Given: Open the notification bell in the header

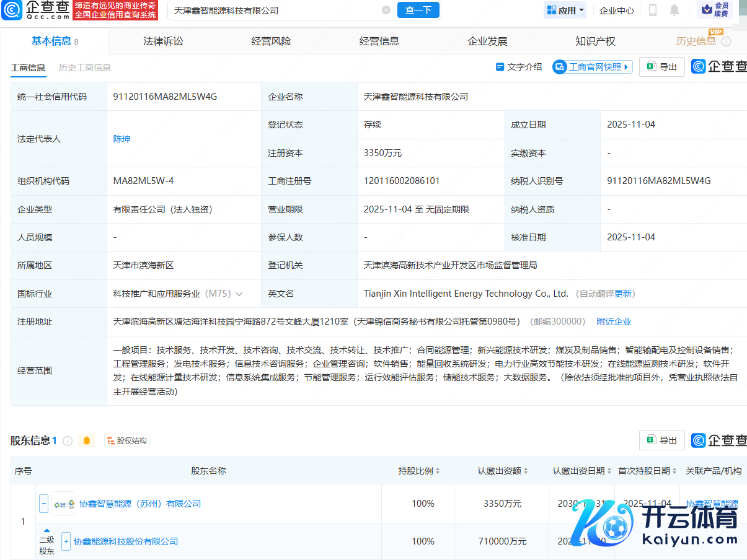Looking at the screenshot, I should click(x=674, y=11).
